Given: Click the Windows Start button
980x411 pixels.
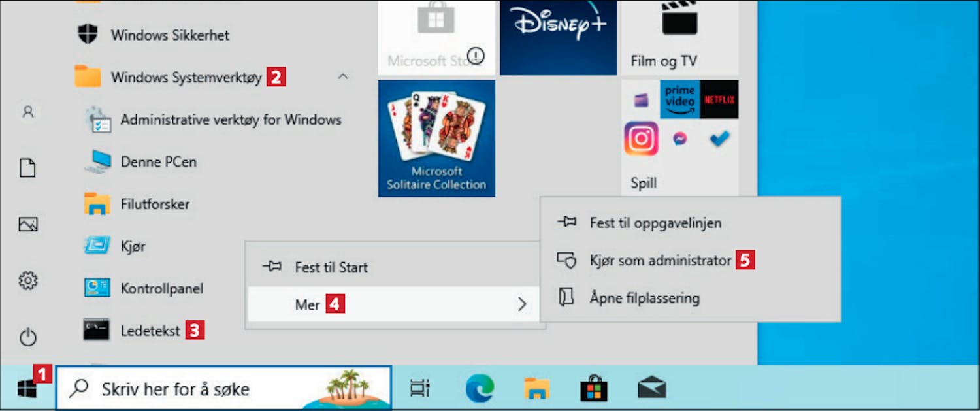Looking at the screenshot, I should tap(27, 389).
